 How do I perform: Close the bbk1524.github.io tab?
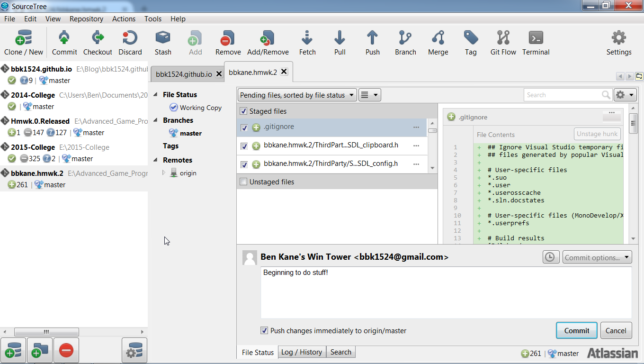[x=219, y=74]
